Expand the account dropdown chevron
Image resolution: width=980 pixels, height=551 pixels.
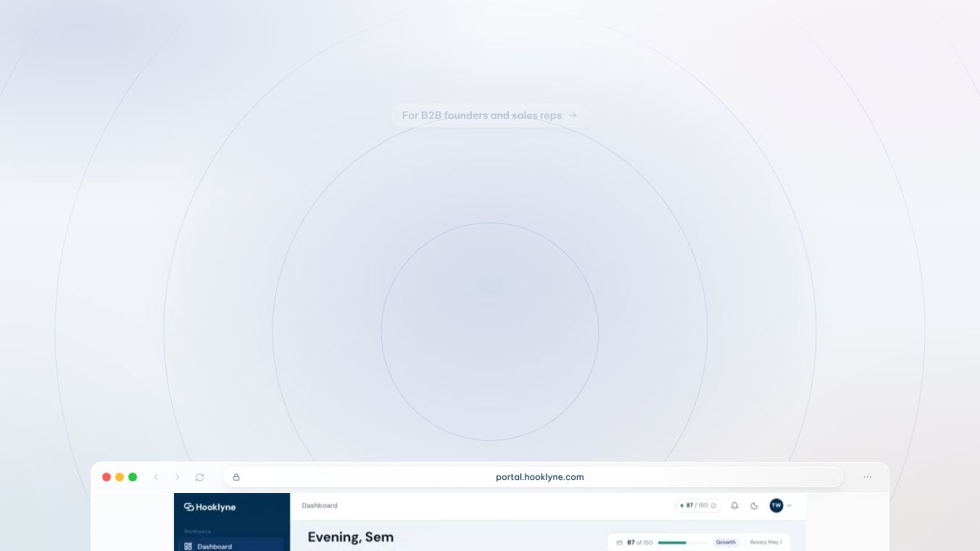coord(789,505)
